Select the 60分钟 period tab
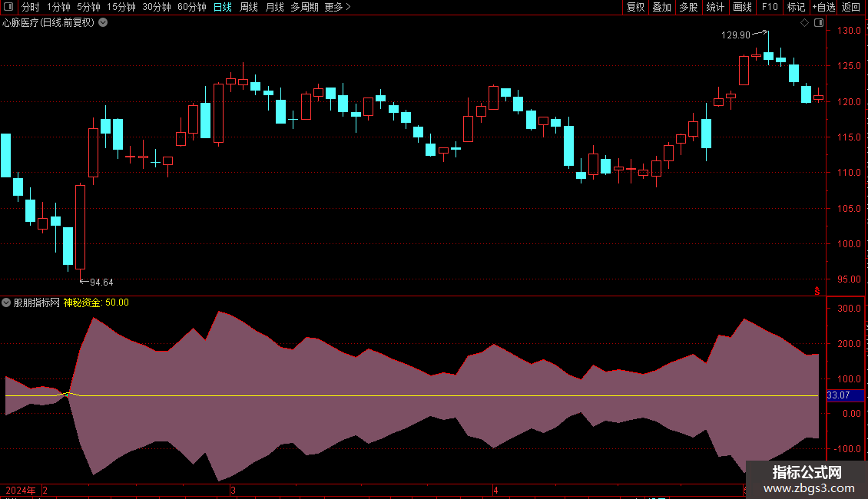Screen dimensions: 868x499 [x=192, y=7]
